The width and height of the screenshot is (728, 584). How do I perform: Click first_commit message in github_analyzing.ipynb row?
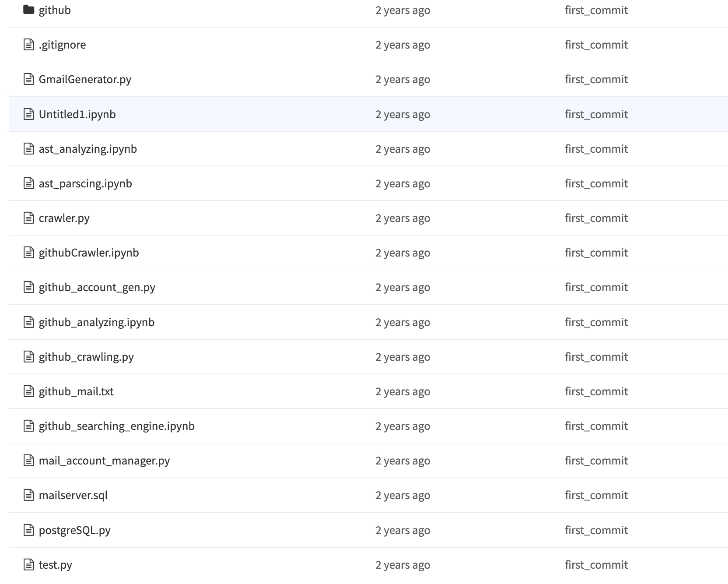pos(596,322)
